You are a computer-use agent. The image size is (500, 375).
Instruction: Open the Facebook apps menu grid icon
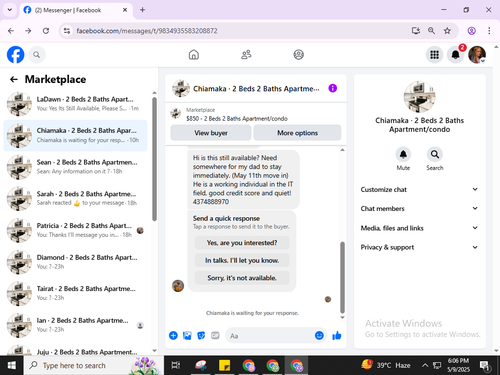coord(434,55)
